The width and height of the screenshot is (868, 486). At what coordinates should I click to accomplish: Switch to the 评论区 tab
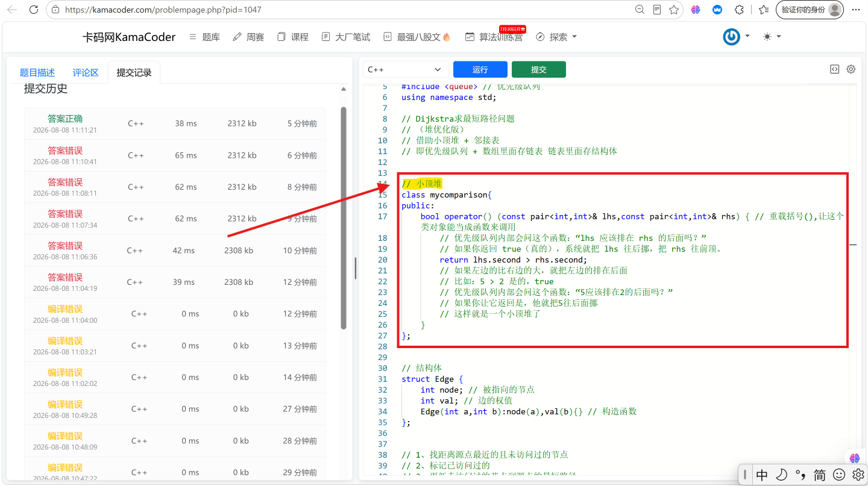[x=86, y=72]
